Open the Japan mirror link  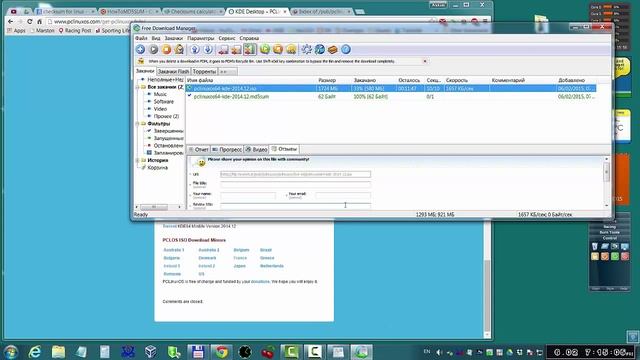point(240,266)
